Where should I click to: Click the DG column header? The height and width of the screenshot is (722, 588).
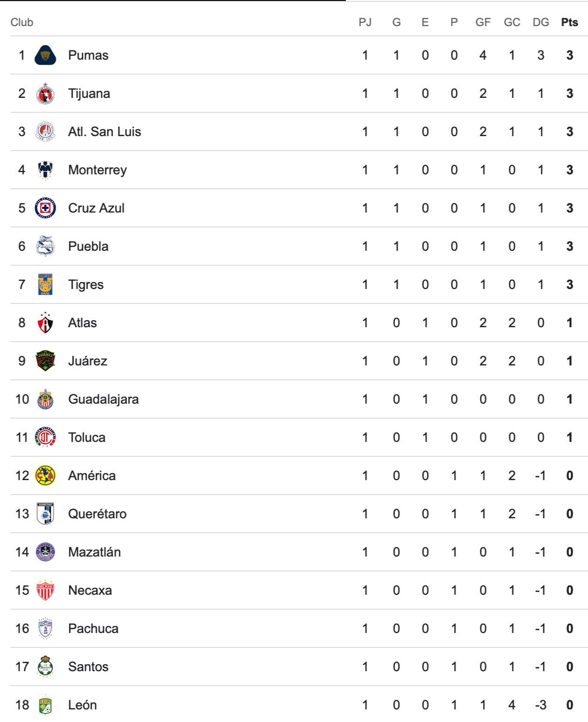click(540, 22)
